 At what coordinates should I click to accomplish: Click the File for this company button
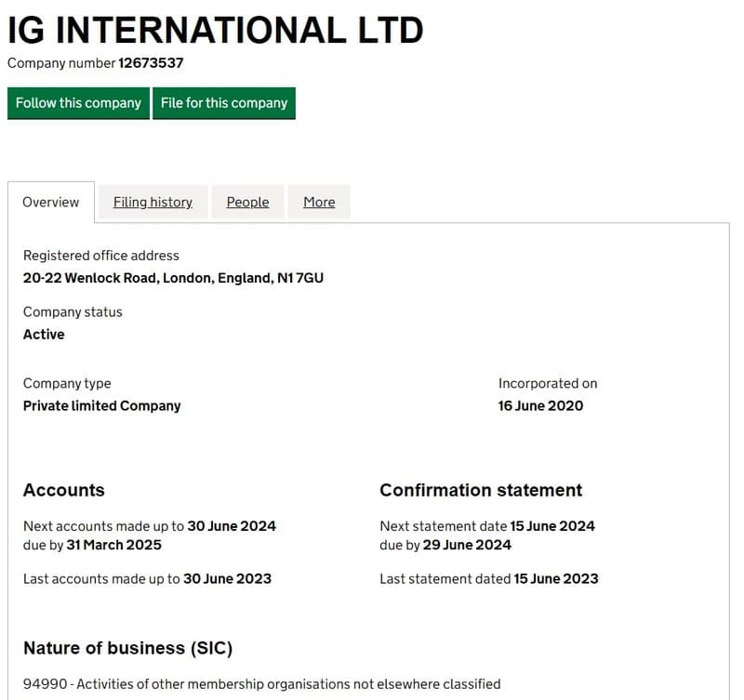click(224, 102)
